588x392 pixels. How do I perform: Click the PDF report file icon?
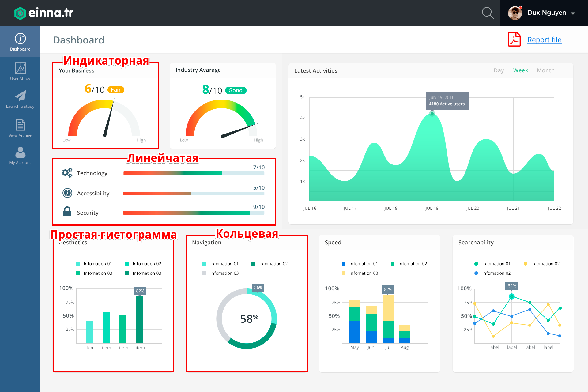coord(514,40)
